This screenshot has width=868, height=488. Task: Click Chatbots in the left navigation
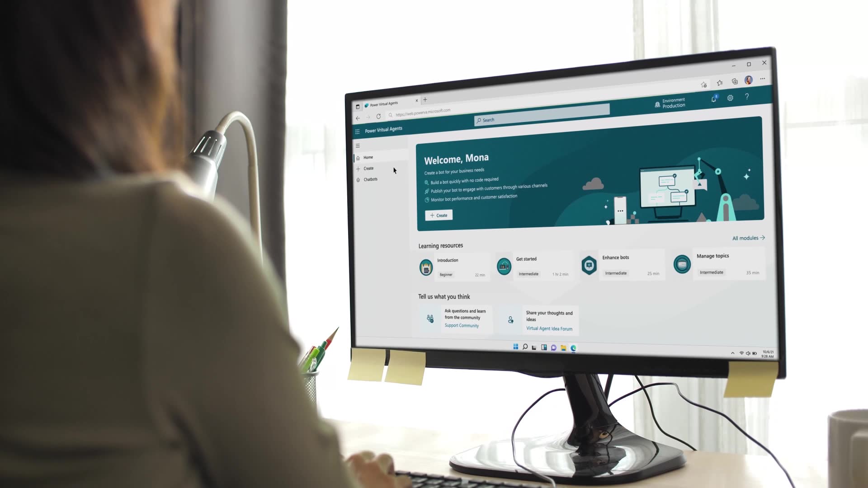click(x=371, y=179)
